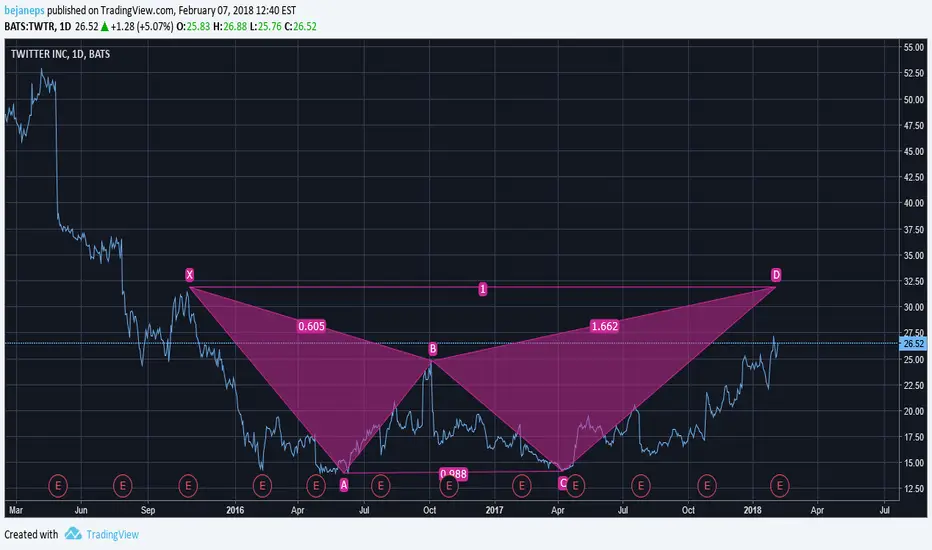Screen dimensions: 932x550
Task: Select the A point label of the pattern
Action: [344, 485]
